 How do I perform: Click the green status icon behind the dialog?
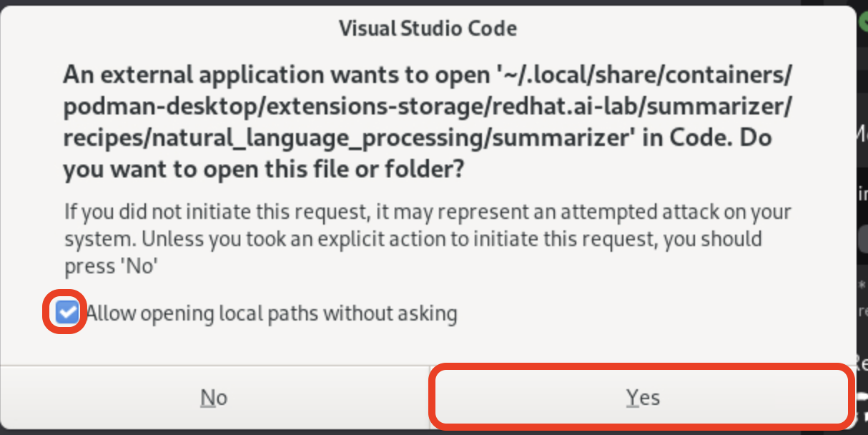pyautogui.click(x=863, y=20)
